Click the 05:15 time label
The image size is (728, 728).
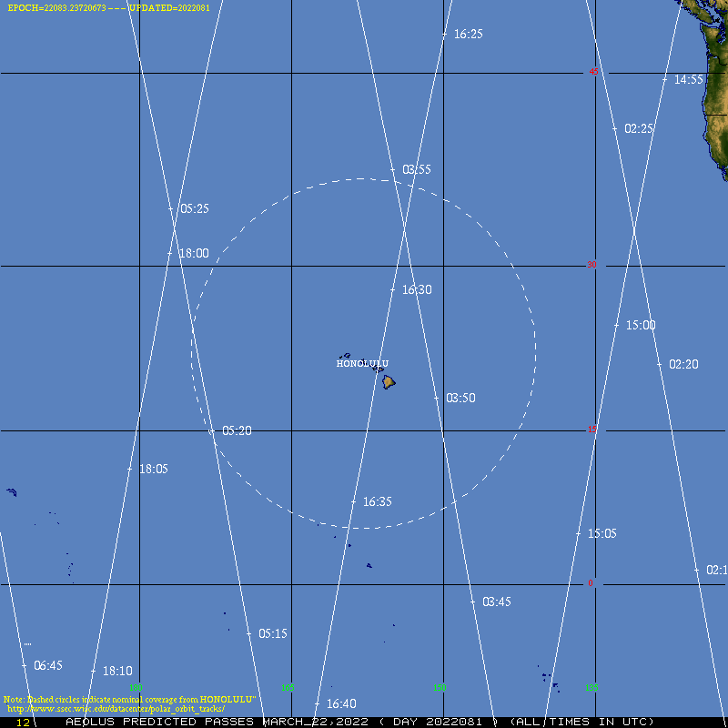pyautogui.click(x=272, y=633)
